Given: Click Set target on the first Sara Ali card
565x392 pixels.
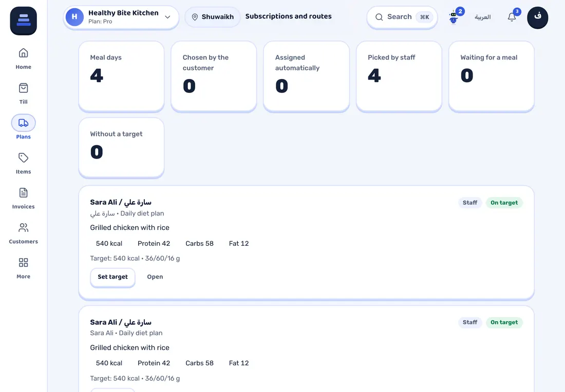Looking at the screenshot, I should (113, 277).
